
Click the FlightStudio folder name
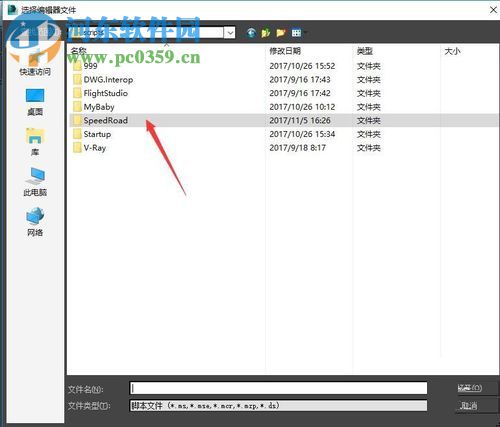(106, 93)
